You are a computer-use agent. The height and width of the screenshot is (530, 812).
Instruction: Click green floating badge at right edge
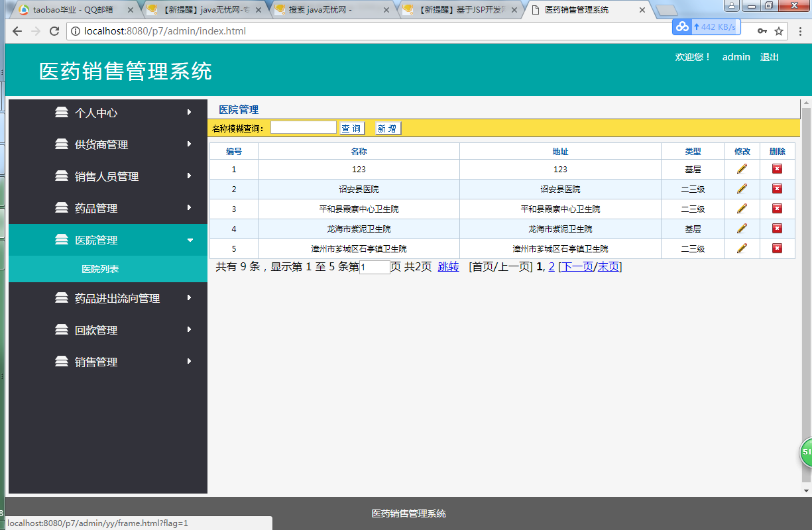coord(806,452)
